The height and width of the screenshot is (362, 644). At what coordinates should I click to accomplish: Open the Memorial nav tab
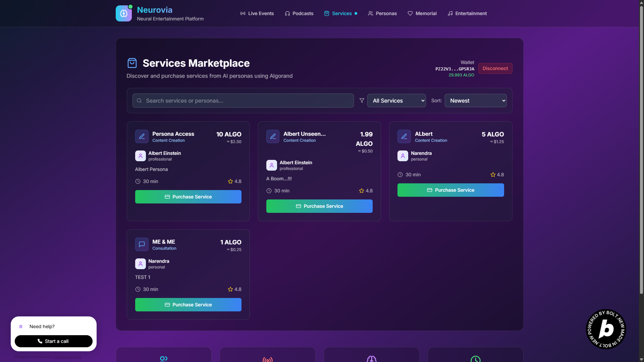[x=422, y=13]
